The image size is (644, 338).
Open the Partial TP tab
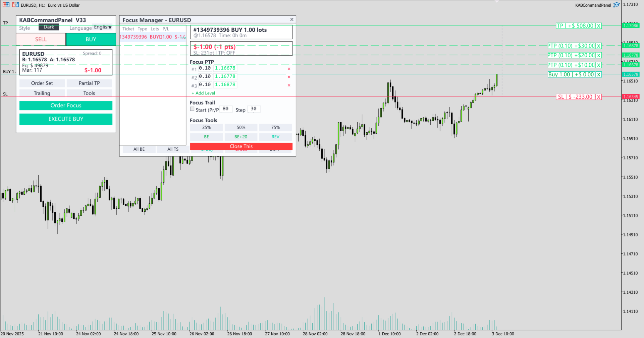[89, 83]
